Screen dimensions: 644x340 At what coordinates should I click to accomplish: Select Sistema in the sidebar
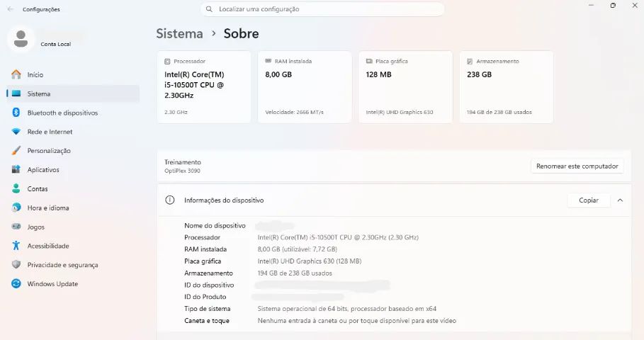pos(73,93)
